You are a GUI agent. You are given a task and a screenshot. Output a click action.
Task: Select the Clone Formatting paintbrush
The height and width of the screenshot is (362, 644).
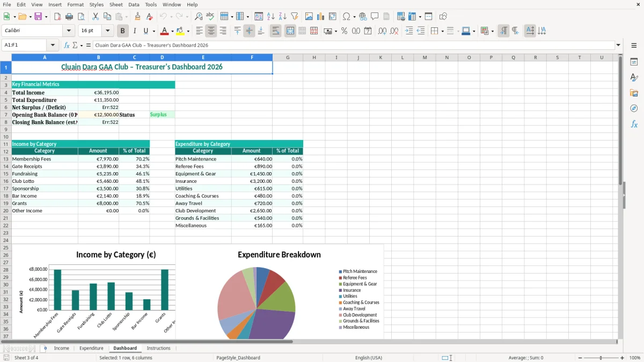(x=138, y=17)
